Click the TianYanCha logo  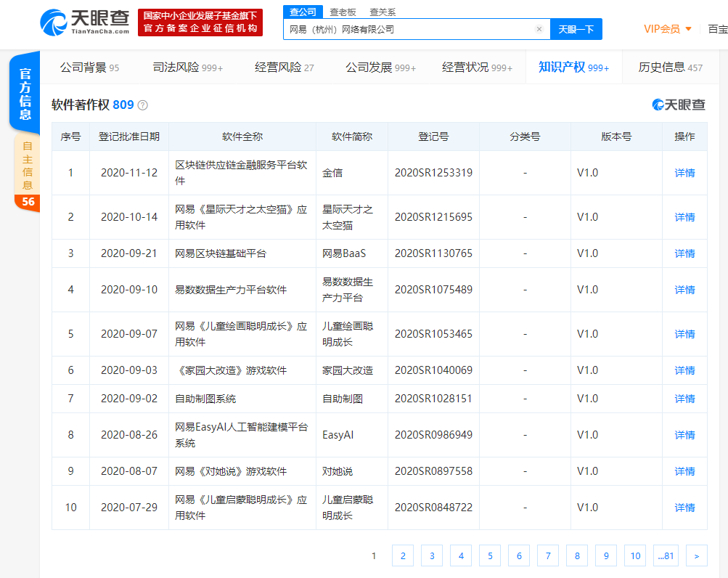[x=84, y=23]
